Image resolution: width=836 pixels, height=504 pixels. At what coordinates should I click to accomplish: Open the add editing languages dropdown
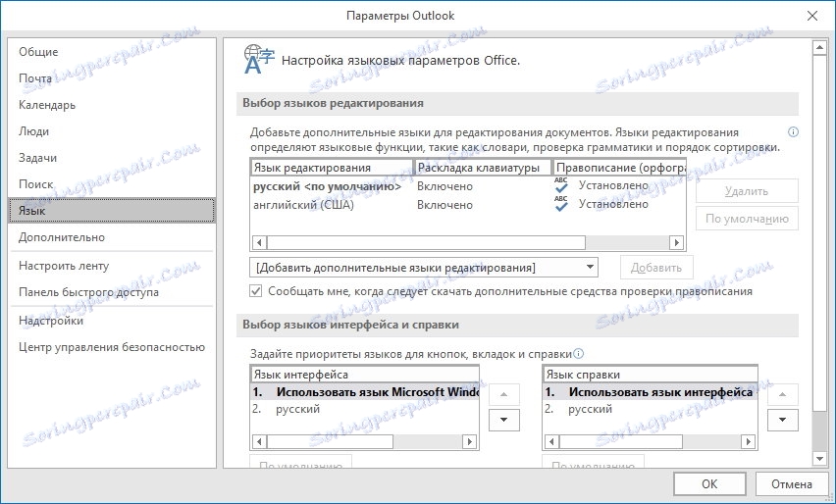423,268
